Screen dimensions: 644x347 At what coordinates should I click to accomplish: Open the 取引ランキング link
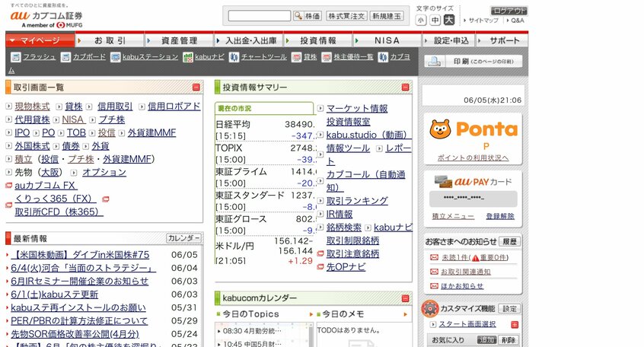tap(357, 201)
